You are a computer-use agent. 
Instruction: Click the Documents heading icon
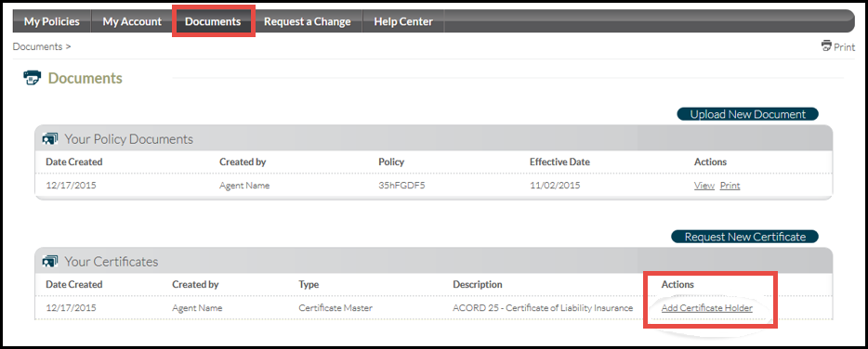[33, 78]
